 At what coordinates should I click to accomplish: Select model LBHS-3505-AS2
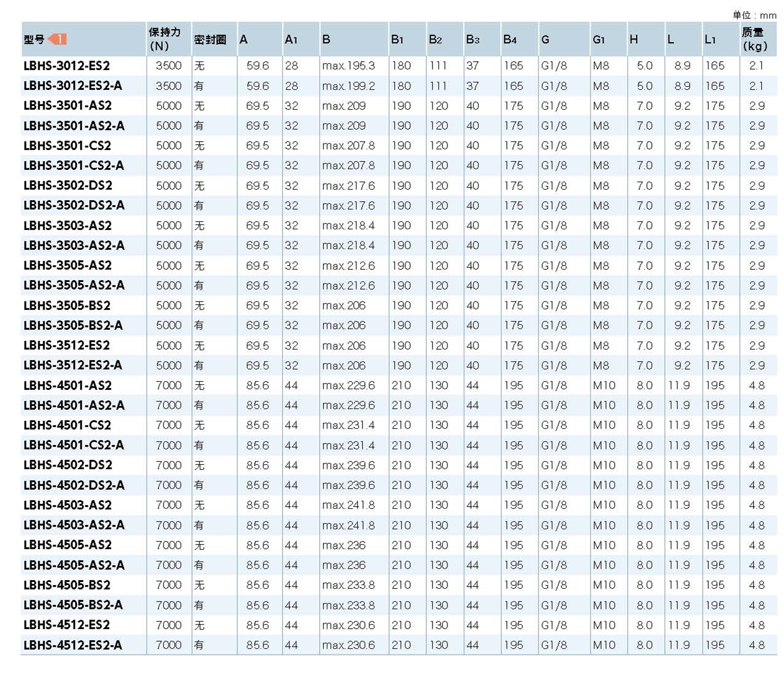tap(68, 265)
